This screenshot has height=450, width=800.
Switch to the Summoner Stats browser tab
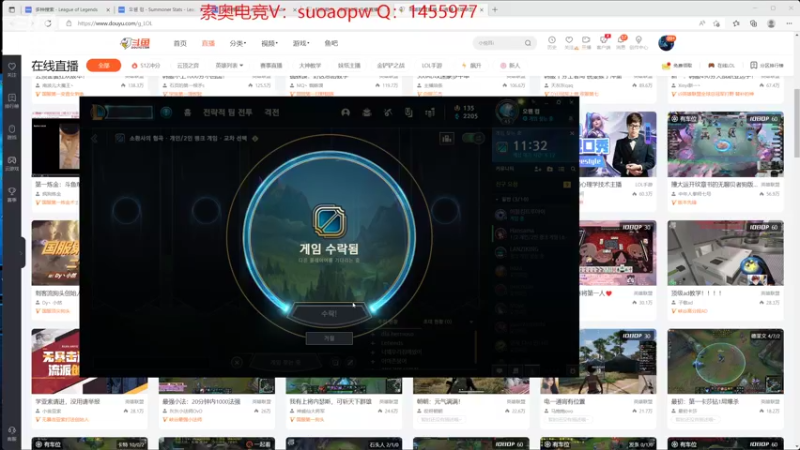pyautogui.click(x=158, y=10)
